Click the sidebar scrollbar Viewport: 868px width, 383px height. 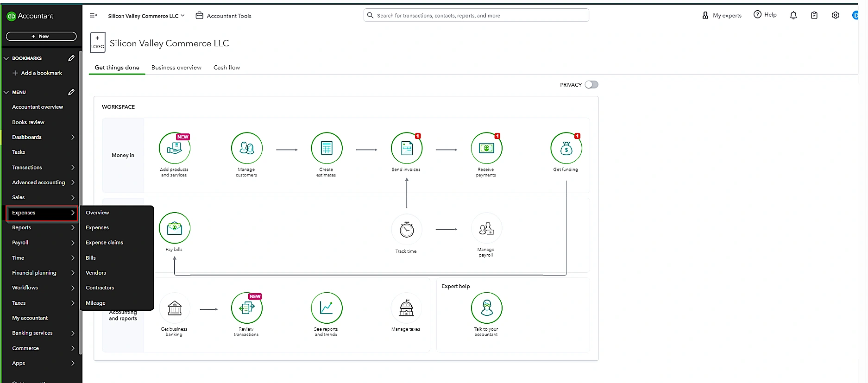pyautogui.click(x=81, y=203)
